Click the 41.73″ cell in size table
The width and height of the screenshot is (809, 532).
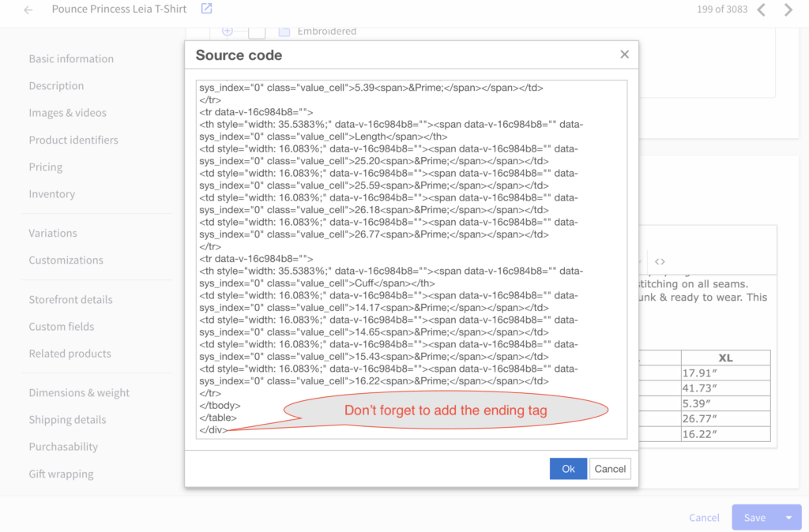point(725,388)
